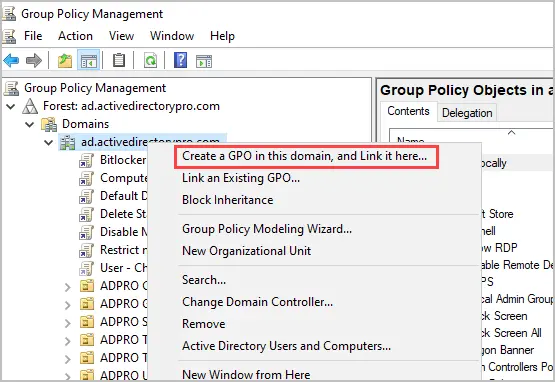Open the Window menu
The width and height of the screenshot is (555, 382).
172,36
